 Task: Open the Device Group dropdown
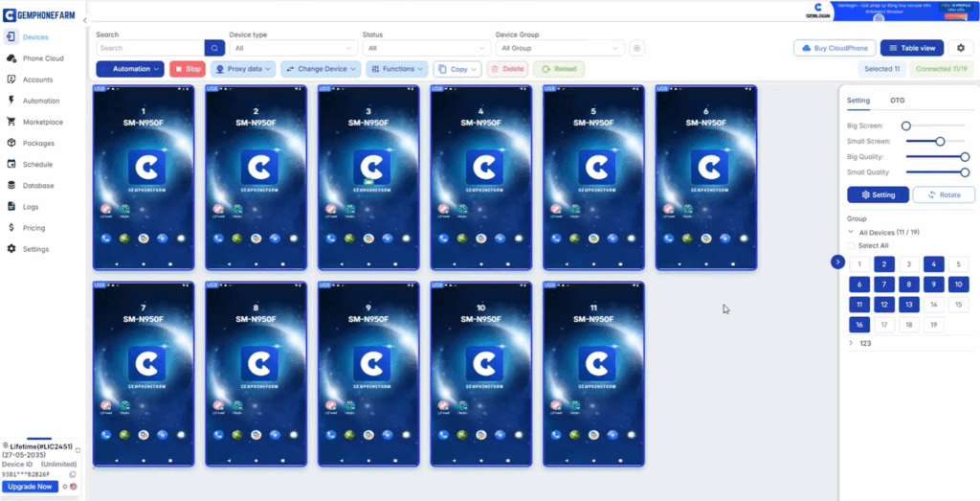tap(560, 48)
